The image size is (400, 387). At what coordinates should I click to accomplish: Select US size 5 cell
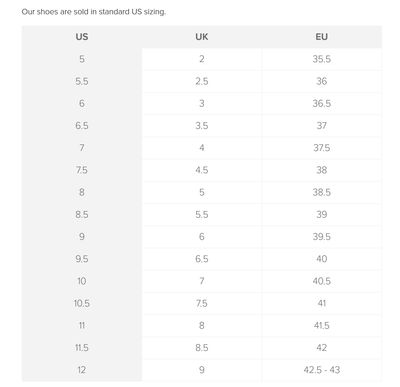pos(82,59)
